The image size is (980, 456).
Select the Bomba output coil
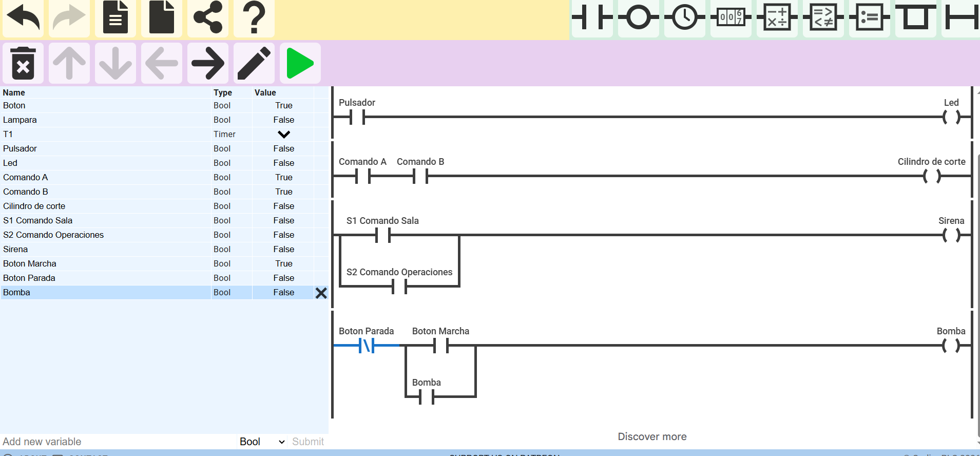pos(951,346)
